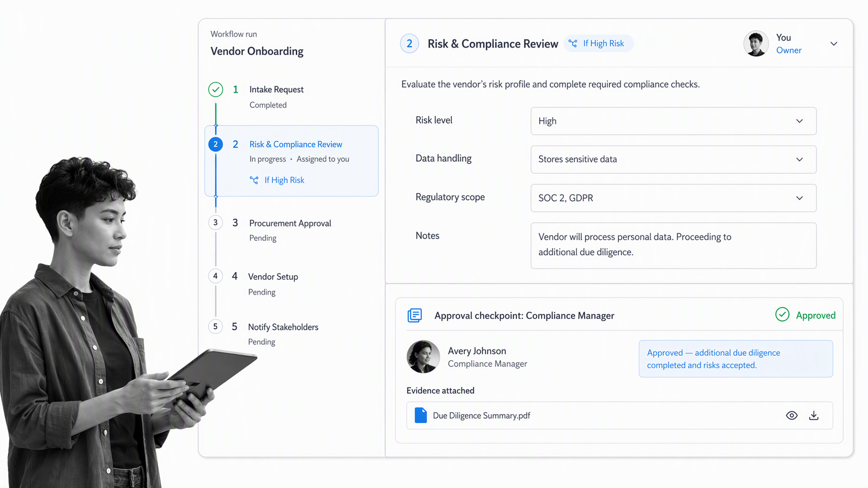Viewport: 868px width, 488px height.
Task: Click the large step 2 badge in header
Action: [409, 43]
